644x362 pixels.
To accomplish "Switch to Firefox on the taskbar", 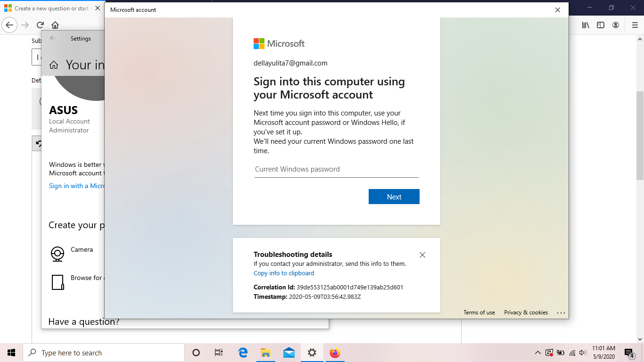I will point(335,353).
